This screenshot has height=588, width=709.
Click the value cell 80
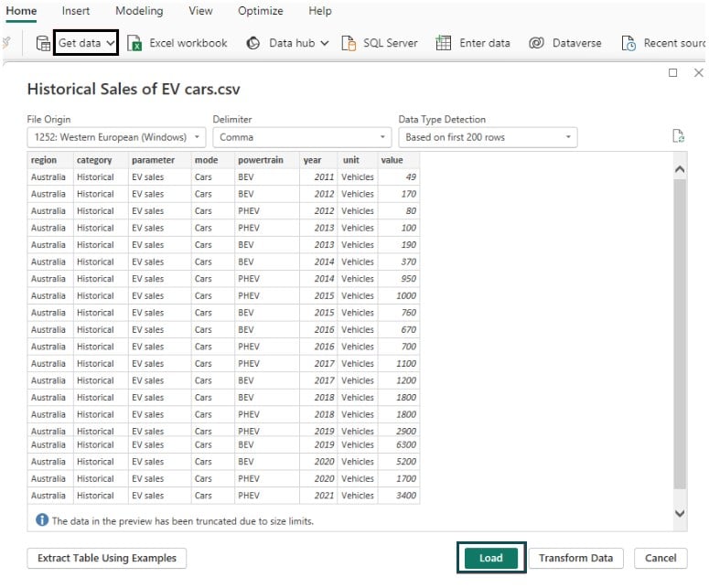pos(399,211)
